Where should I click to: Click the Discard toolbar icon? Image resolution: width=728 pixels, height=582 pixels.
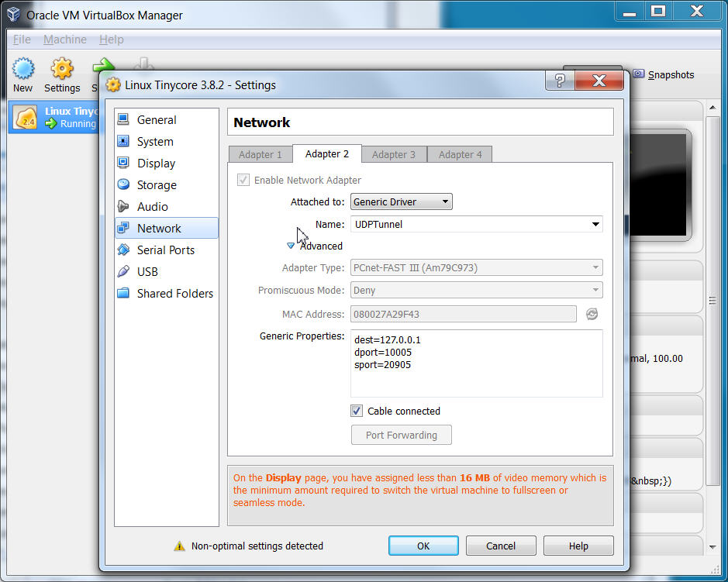(x=143, y=64)
